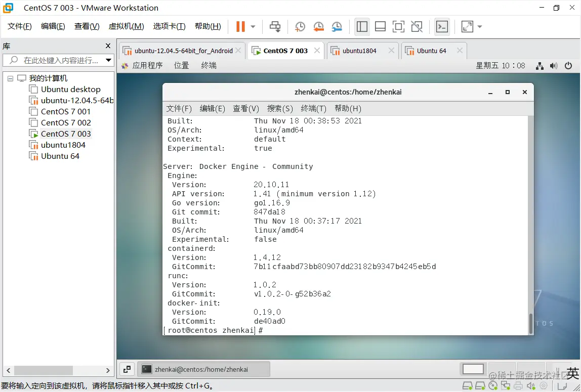Click the zhenkai@centos taskbar button

(x=204, y=369)
